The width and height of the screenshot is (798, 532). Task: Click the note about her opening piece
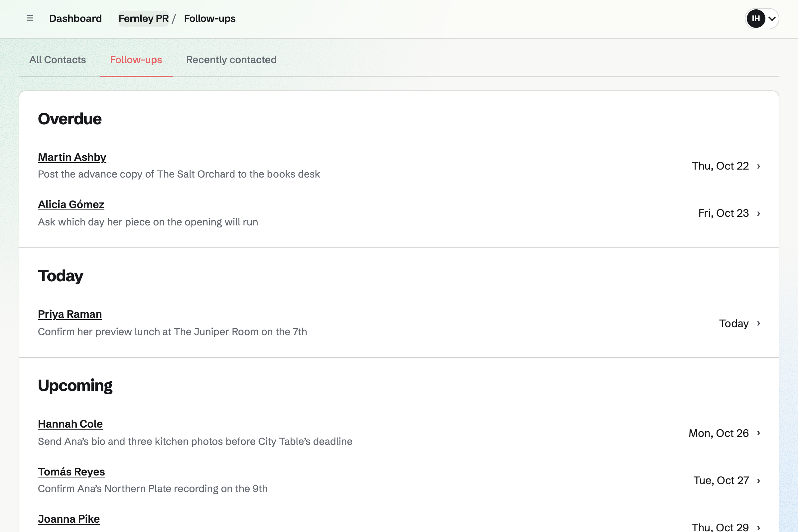click(x=148, y=222)
